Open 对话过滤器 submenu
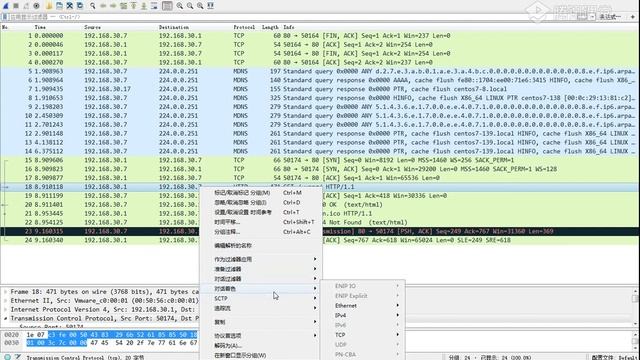This screenshot has height=360, width=640. point(260,279)
